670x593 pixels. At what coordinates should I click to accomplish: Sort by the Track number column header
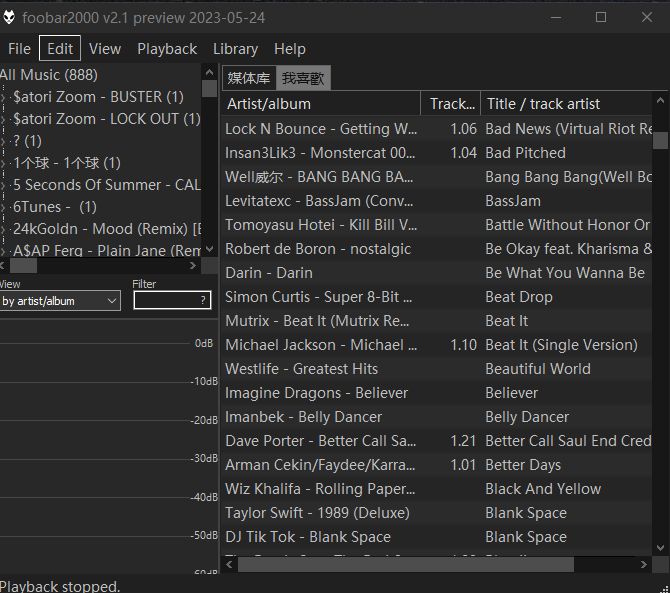coord(451,104)
